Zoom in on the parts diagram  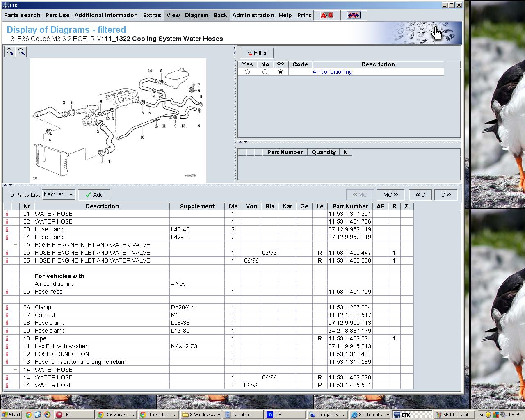click(10, 52)
